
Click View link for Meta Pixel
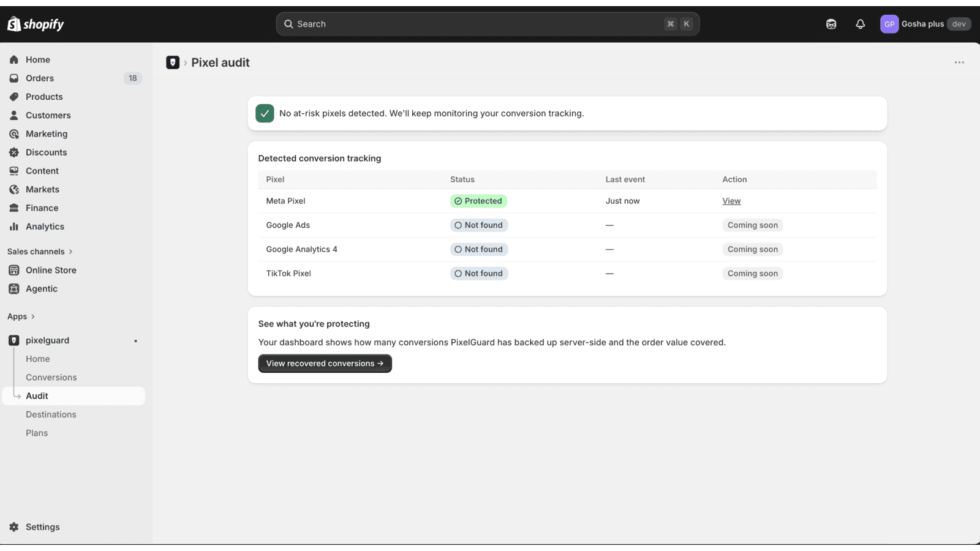coord(731,201)
